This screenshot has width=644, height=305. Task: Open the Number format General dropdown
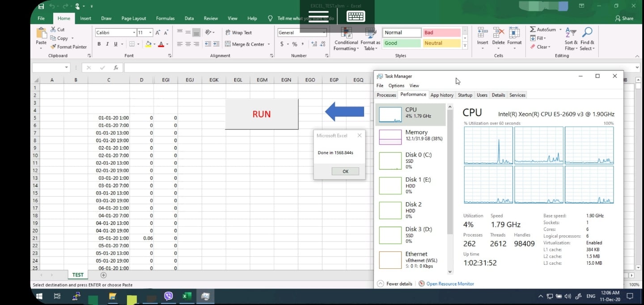[324, 33]
